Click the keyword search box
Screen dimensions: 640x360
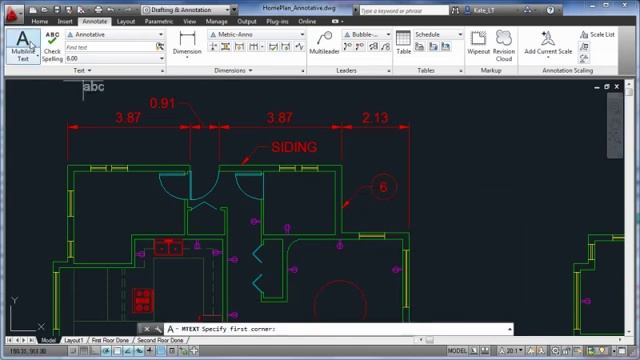(403, 10)
